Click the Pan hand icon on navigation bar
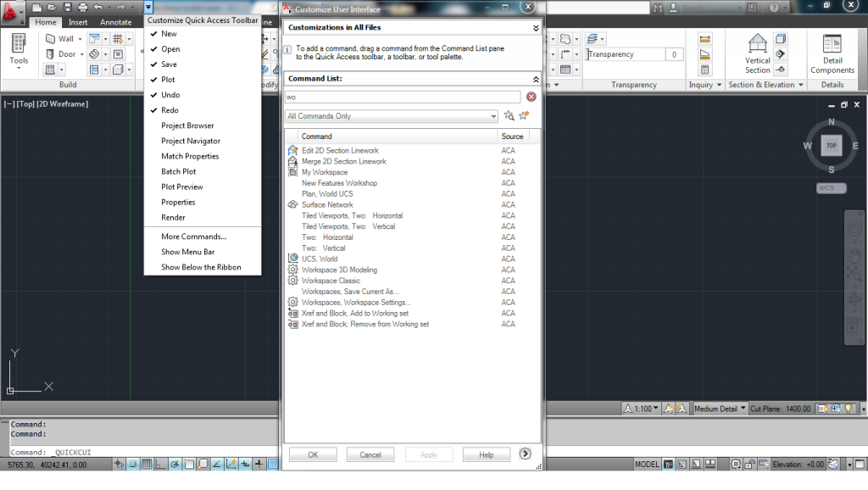Screen dimensions: 868x490 coord(854,255)
